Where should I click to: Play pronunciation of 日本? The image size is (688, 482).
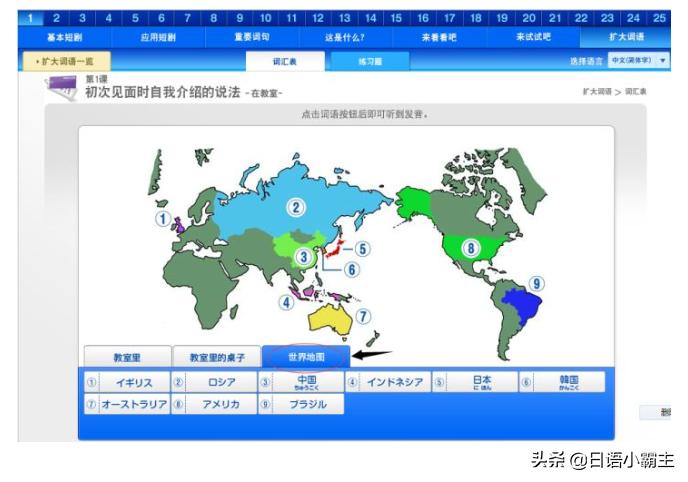tap(475, 382)
